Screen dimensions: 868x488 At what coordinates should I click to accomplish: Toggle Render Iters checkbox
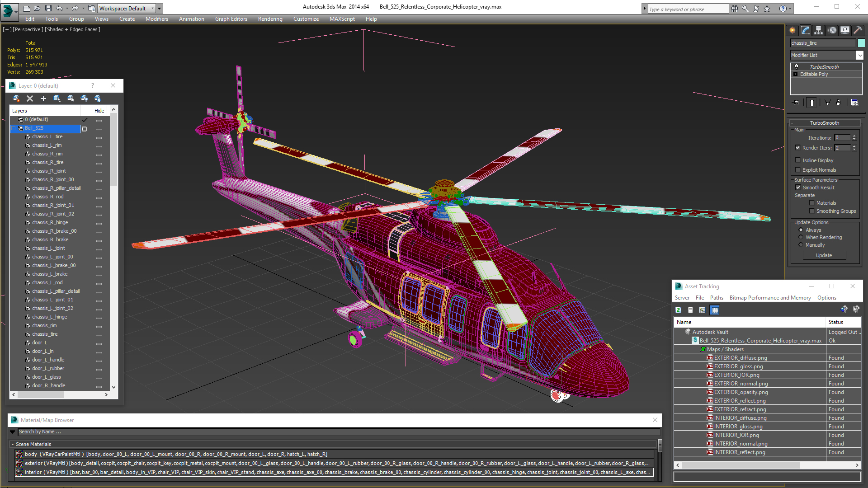point(798,148)
